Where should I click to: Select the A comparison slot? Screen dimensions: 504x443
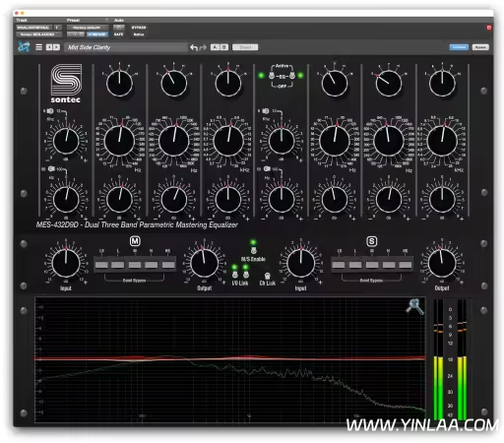pyautogui.click(x=215, y=47)
